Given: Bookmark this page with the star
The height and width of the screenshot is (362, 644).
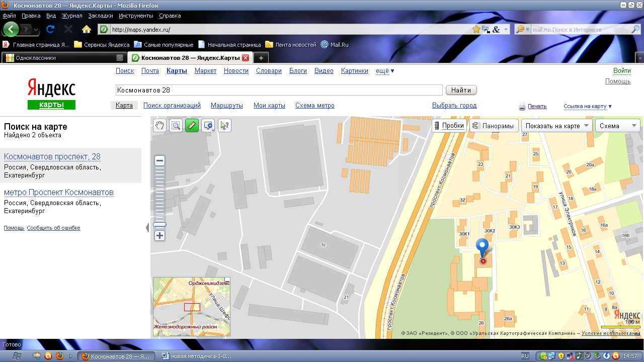Looking at the screenshot, I should [476, 30].
